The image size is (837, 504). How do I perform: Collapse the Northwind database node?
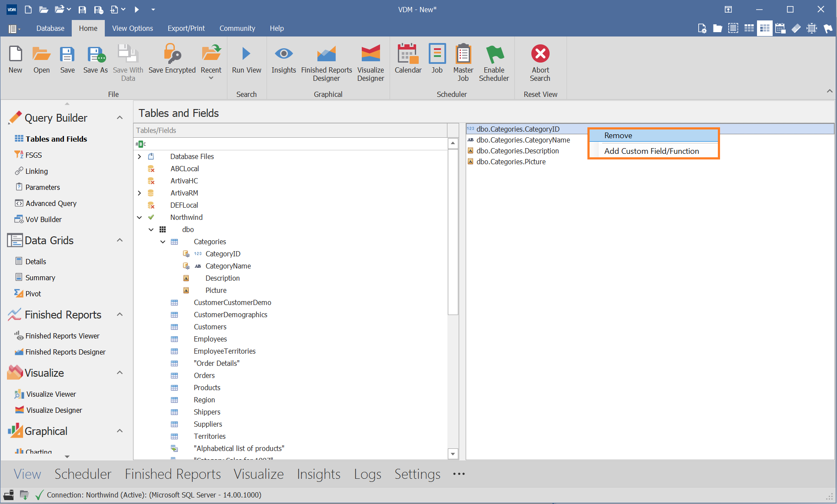click(x=140, y=217)
